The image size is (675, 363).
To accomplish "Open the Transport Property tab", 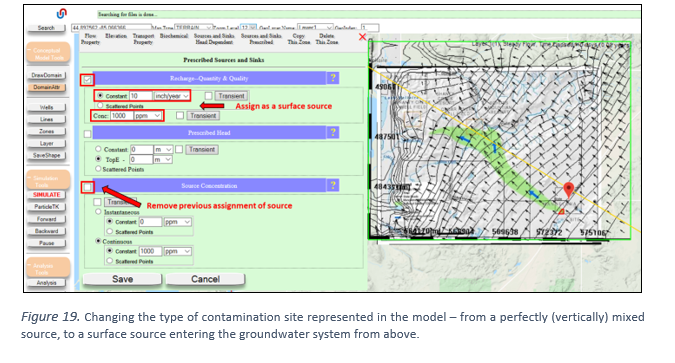I will tap(143, 39).
